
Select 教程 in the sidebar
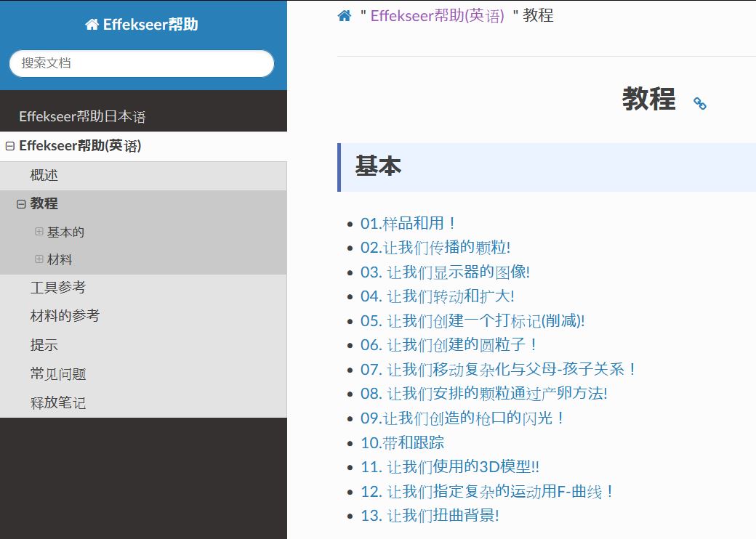click(44, 203)
